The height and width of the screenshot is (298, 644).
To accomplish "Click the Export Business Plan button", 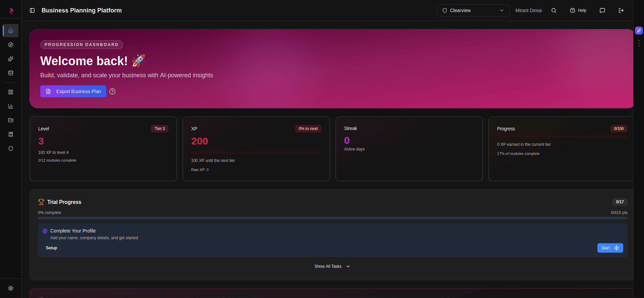I will (x=73, y=91).
